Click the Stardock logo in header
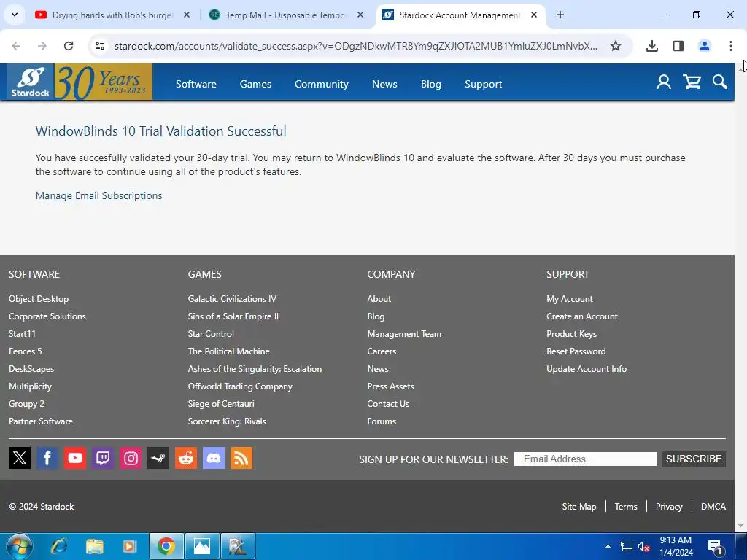 (x=30, y=82)
